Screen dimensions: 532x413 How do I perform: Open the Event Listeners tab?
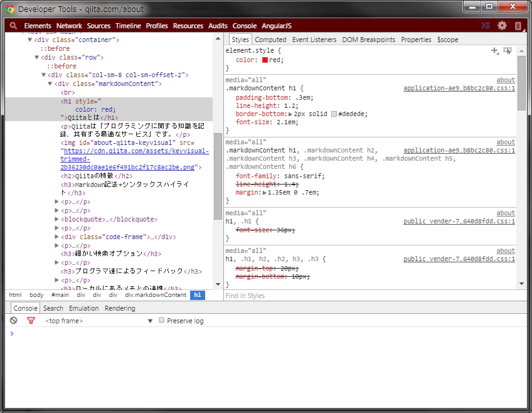pyautogui.click(x=314, y=40)
